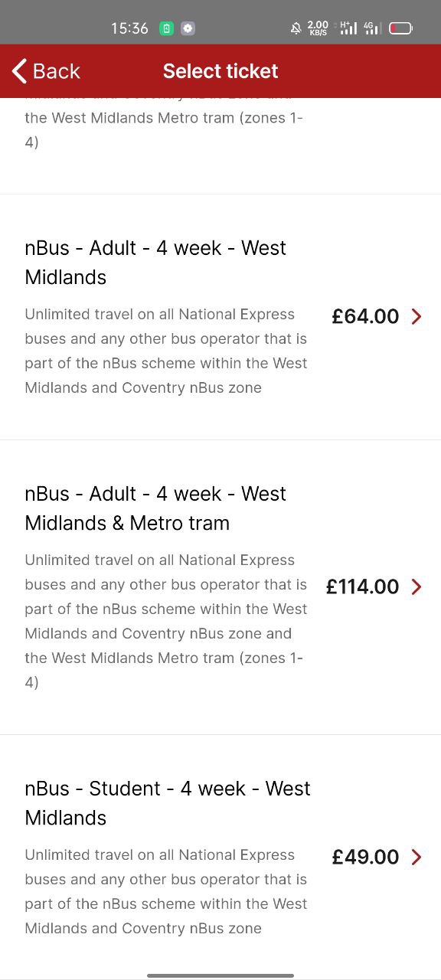Tap the £114.00 price

click(x=362, y=586)
